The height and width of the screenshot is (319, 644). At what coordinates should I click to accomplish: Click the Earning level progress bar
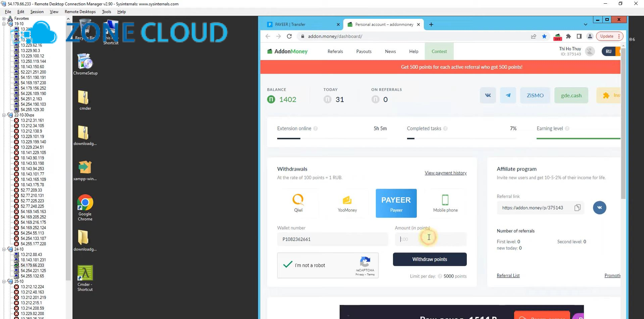point(578,138)
